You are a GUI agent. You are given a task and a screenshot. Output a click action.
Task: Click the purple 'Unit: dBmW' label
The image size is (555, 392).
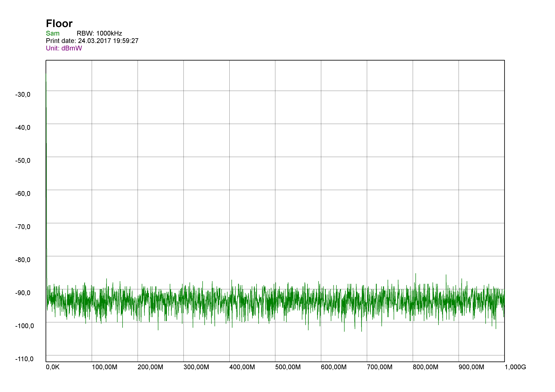[x=64, y=48]
